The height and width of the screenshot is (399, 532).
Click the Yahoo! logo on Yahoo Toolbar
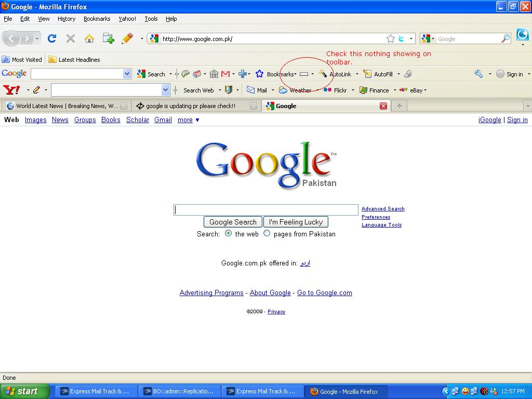click(11, 90)
